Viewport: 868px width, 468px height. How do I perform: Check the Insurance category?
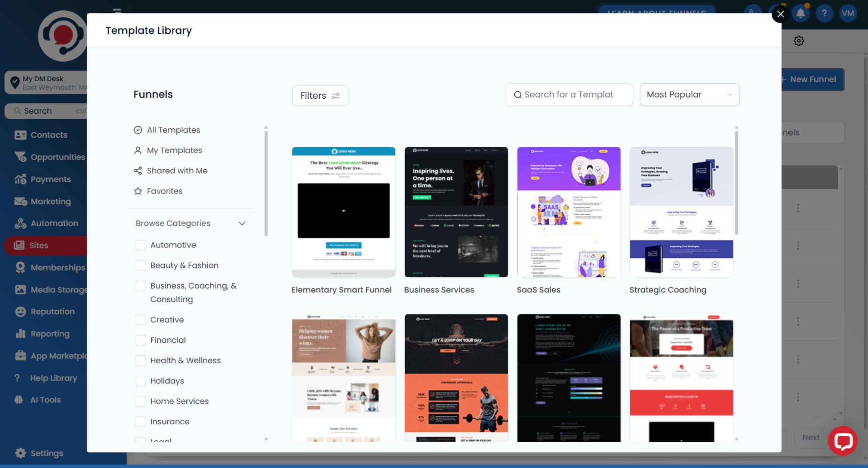click(x=141, y=422)
